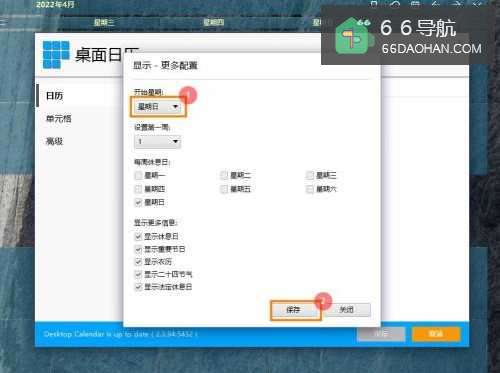Screen dimensions: 500x373
Task: Open the 设置第一周 dropdown showing 1
Action: 157,142
